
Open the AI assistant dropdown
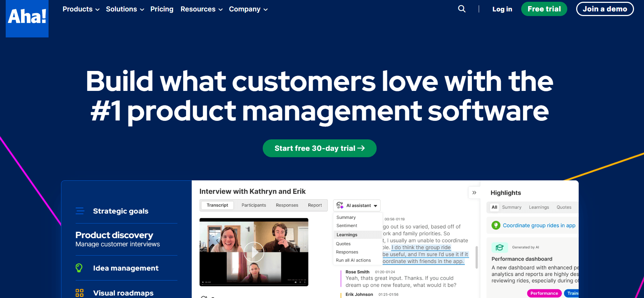click(x=357, y=206)
